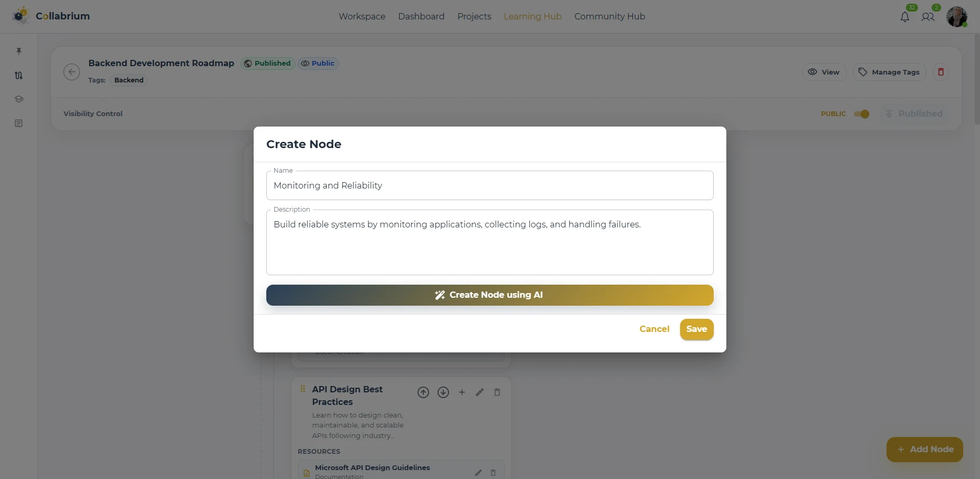Add resource to API Design Best Practices
The height and width of the screenshot is (479, 980).
coord(462,392)
